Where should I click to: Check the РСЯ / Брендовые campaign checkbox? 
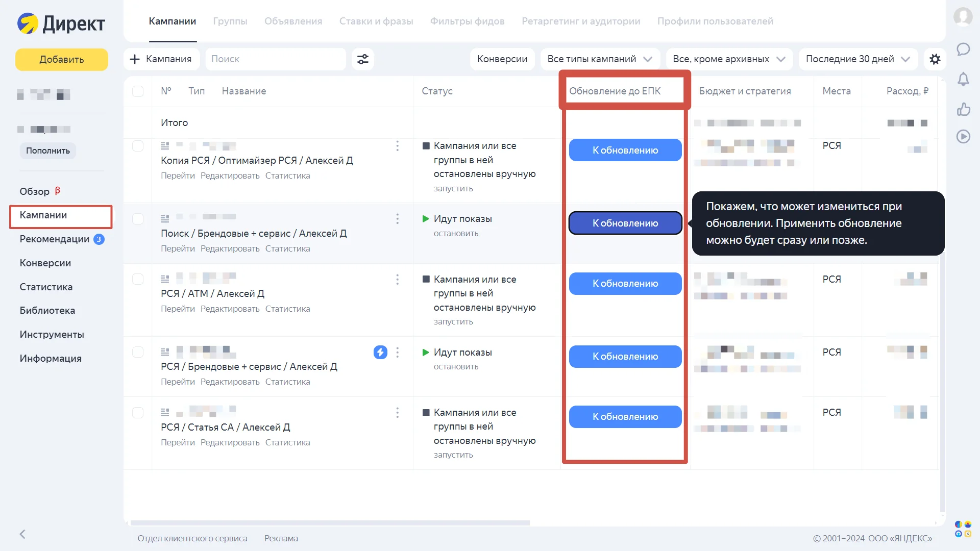[x=138, y=352]
